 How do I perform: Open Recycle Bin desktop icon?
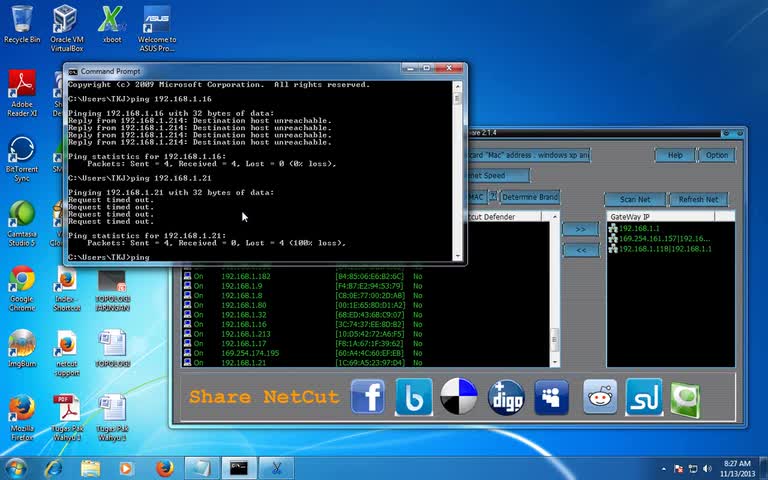(x=22, y=24)
